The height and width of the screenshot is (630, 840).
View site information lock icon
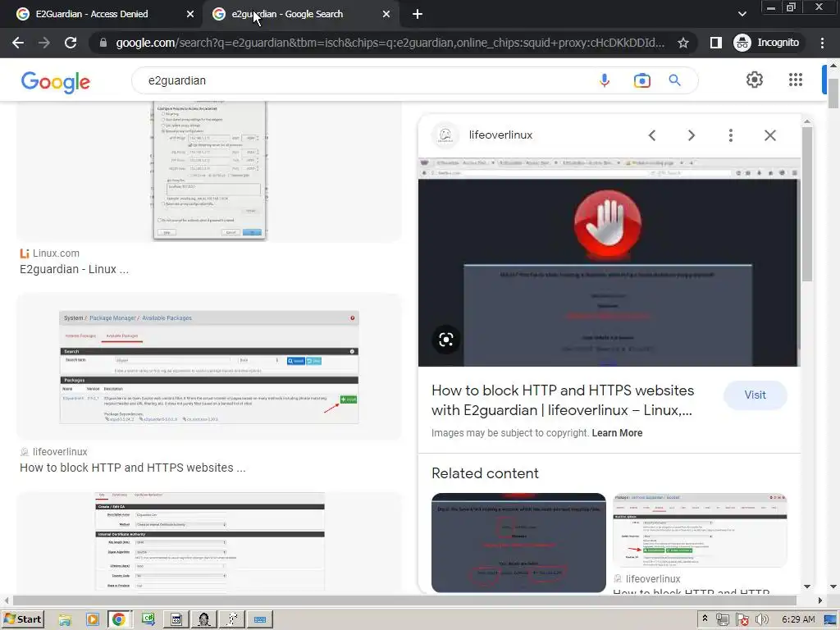pos(103,43)
